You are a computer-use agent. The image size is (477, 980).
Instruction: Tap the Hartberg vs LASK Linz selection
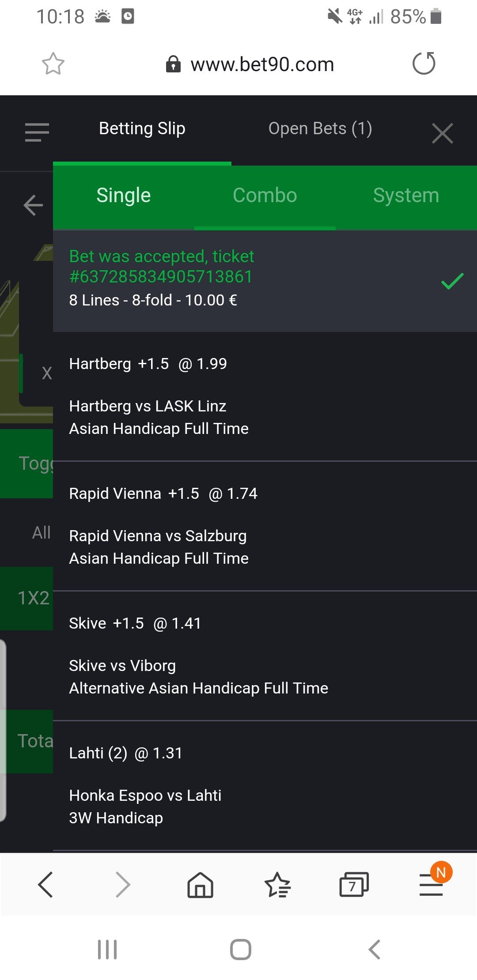[x=148, y=406]
